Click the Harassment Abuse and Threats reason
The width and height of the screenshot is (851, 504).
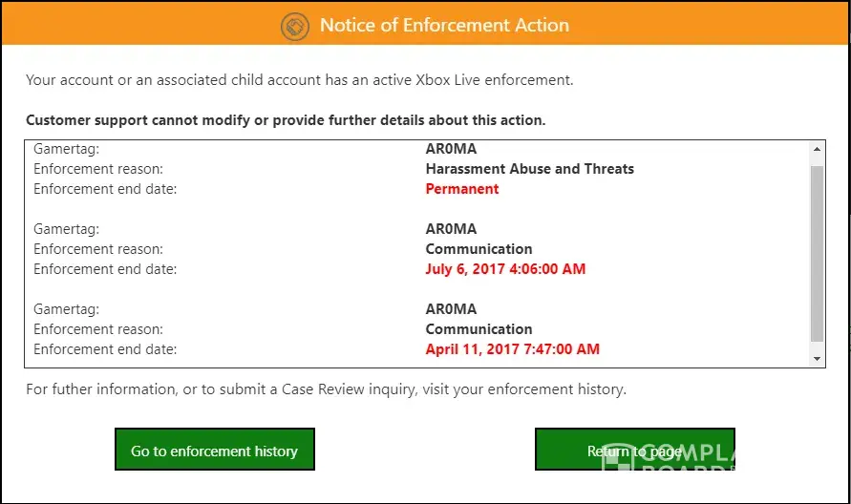[x=529, y=169]
